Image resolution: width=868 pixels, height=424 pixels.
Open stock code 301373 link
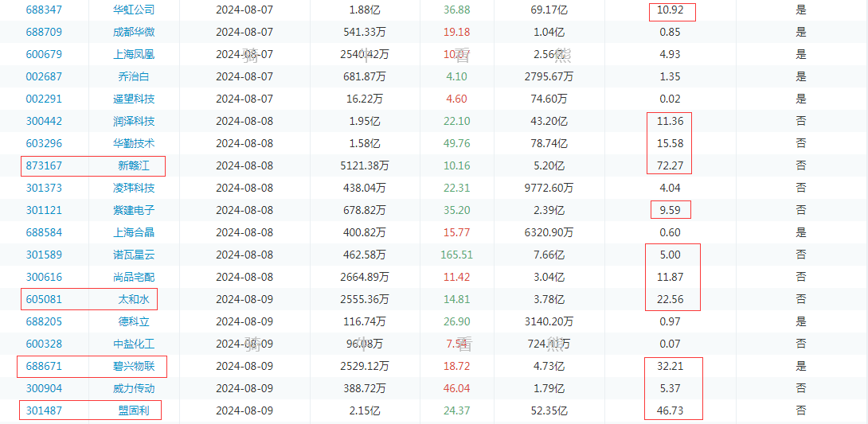pyautogui.click(x=44, y=188)
